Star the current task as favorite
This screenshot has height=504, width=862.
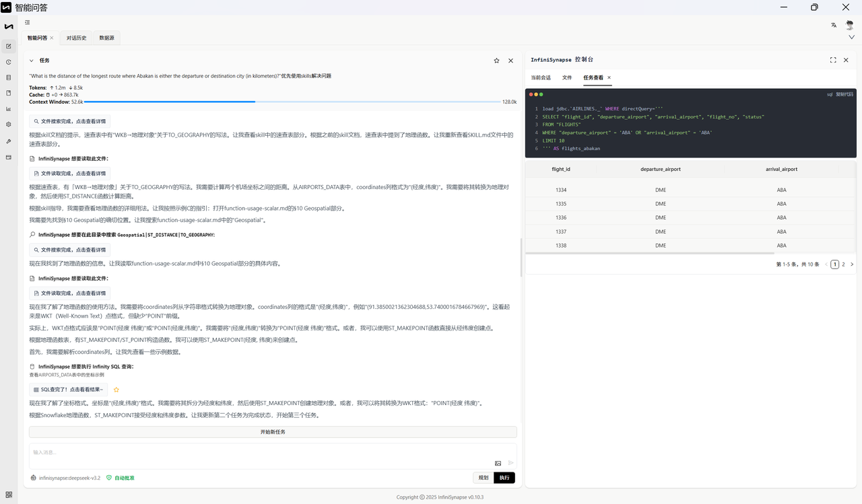[496, 61]
